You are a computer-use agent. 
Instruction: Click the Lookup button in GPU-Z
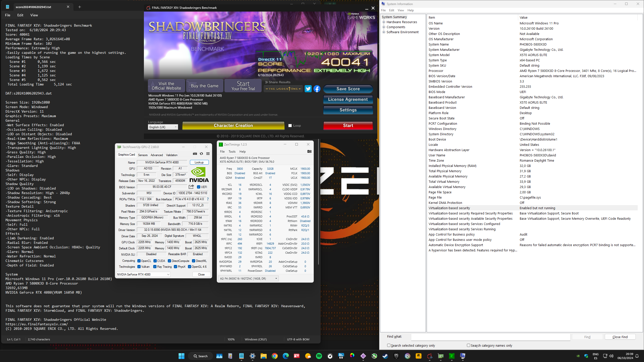click(x=199, y=162)
